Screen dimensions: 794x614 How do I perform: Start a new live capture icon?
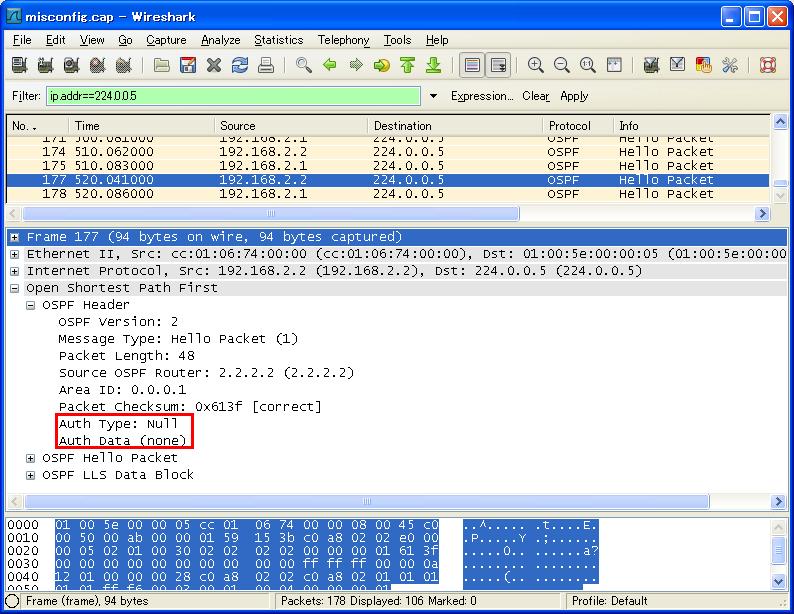[71, 65]
